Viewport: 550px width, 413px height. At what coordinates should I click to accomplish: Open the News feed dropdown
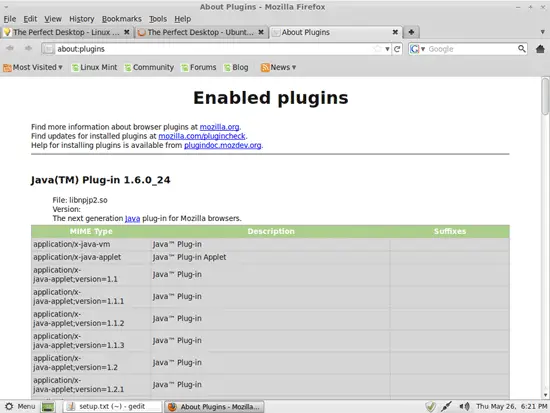coord(279,67)
